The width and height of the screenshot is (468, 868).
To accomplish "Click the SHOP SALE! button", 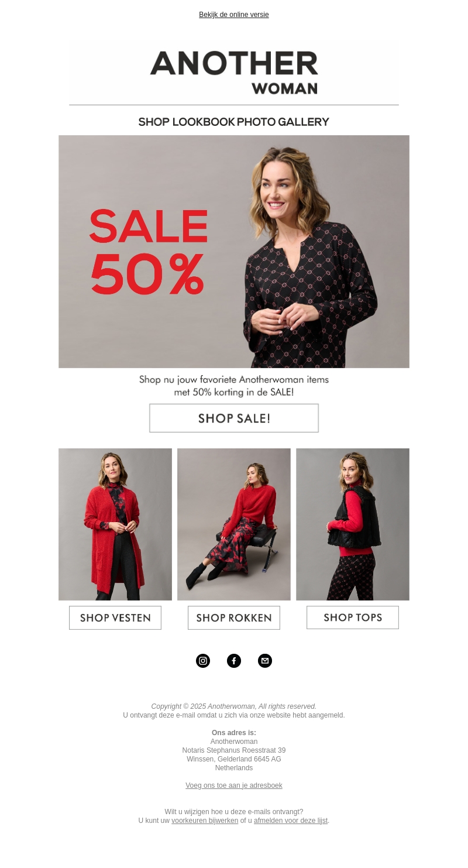I will coord(234,418).
